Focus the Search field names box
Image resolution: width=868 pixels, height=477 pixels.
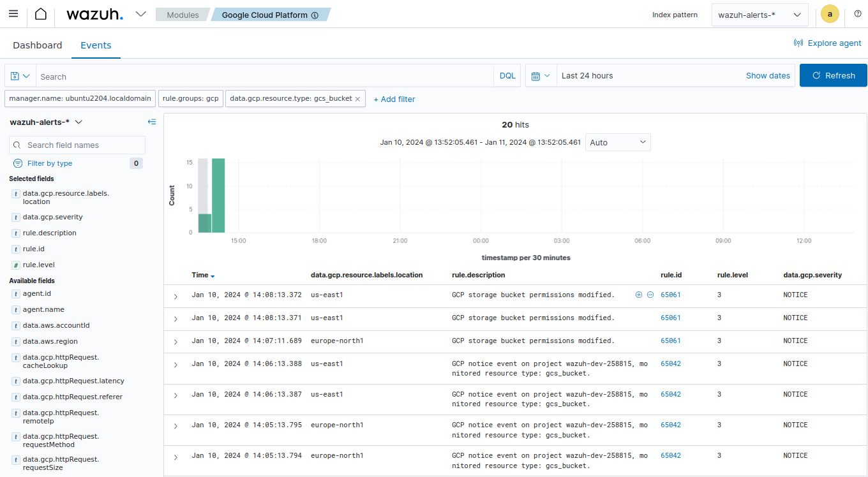point(77,145)
